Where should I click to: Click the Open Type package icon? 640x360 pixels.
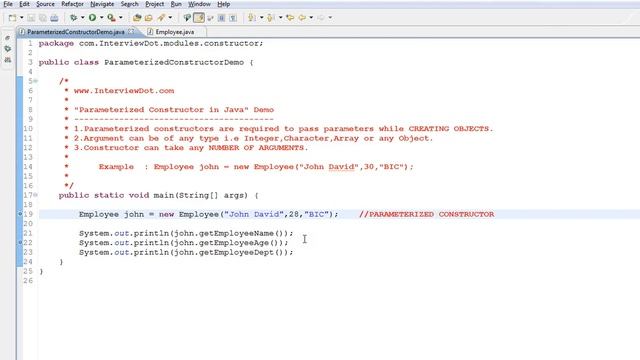[137, 18]
